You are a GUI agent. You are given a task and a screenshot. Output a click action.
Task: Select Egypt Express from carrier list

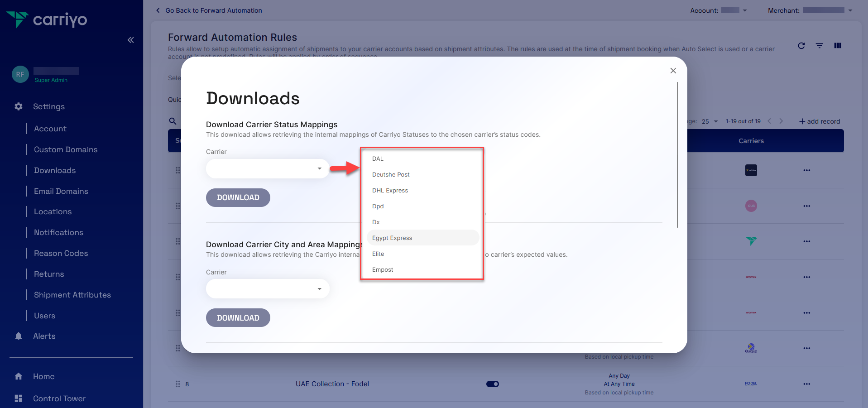coord(422,238)
